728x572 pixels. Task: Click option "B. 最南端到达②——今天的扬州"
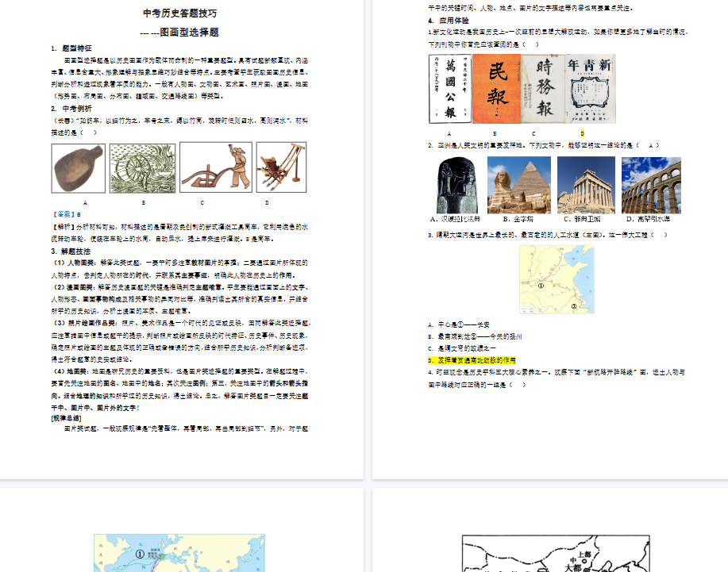475,336
